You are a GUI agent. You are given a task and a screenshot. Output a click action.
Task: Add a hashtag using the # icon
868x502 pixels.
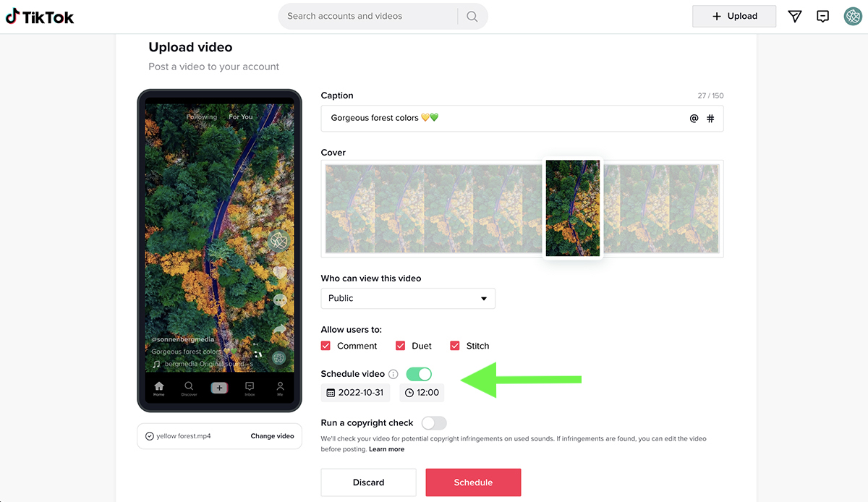tap(710, 118)
